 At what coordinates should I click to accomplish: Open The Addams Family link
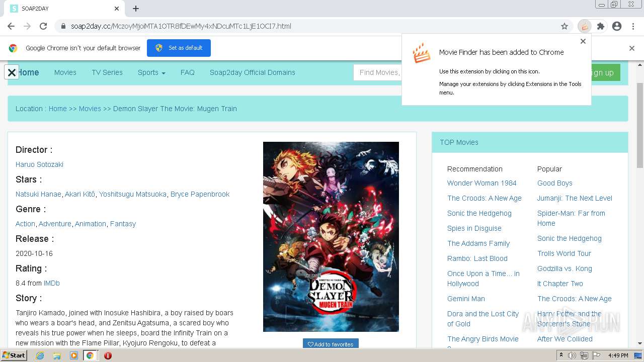coord(478,243)
